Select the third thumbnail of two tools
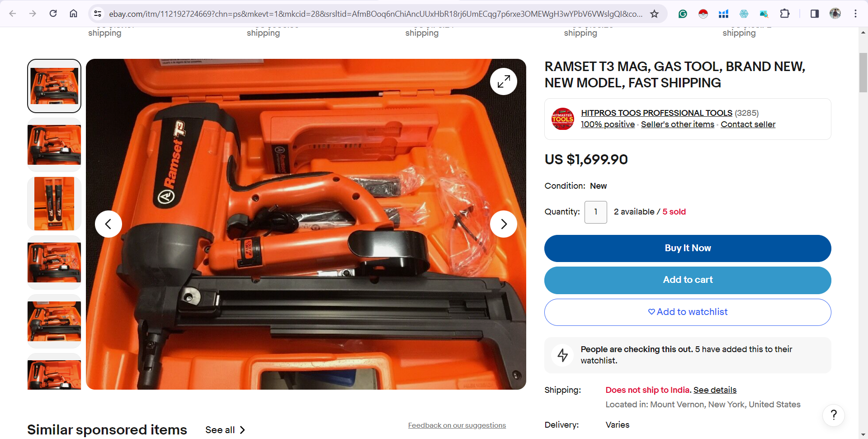 pyautogui.click(x=54, y=204)
